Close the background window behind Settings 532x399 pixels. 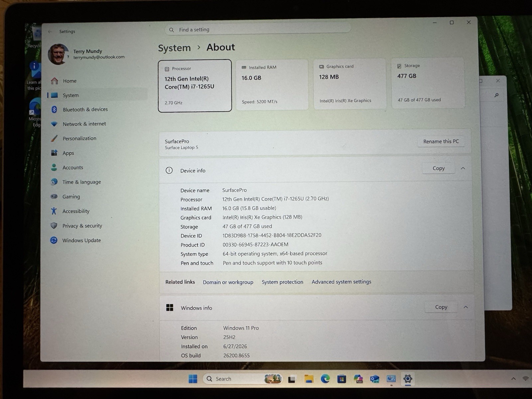[x=498, y=80]
